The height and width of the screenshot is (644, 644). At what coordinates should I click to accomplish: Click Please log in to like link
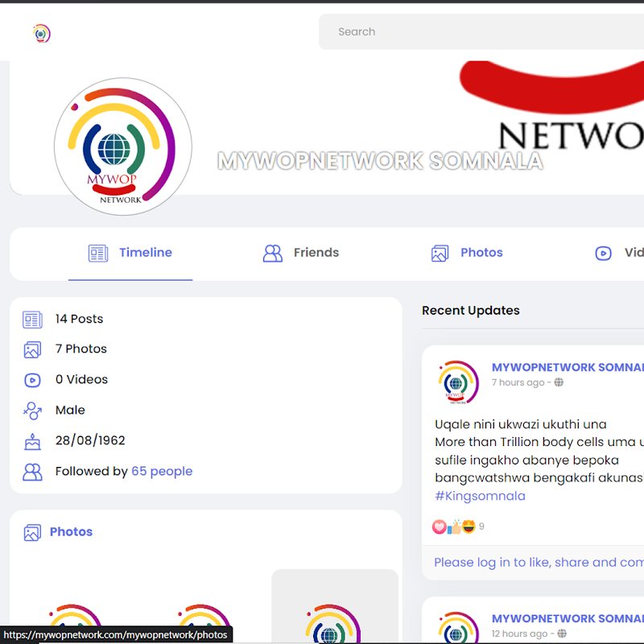[539, 562]
